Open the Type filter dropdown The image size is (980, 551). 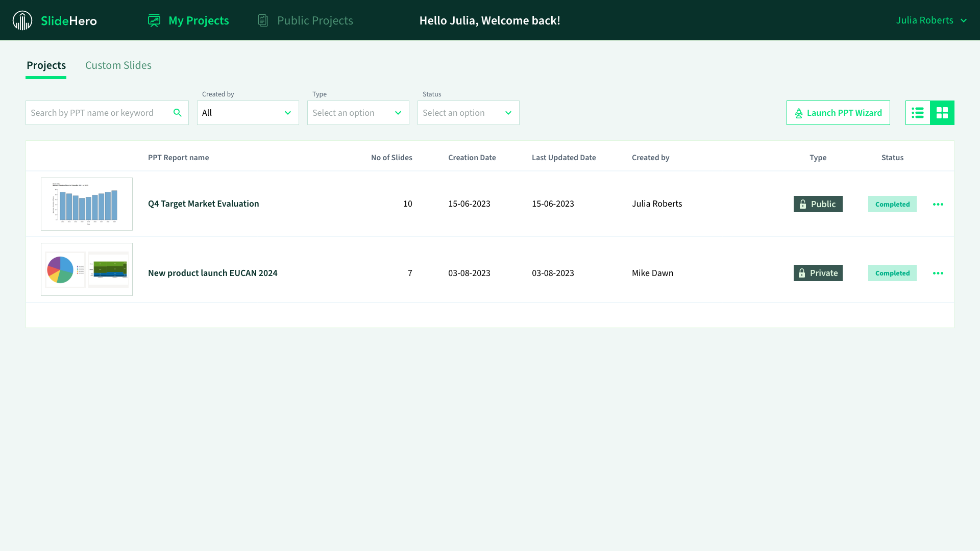(358, 113)
